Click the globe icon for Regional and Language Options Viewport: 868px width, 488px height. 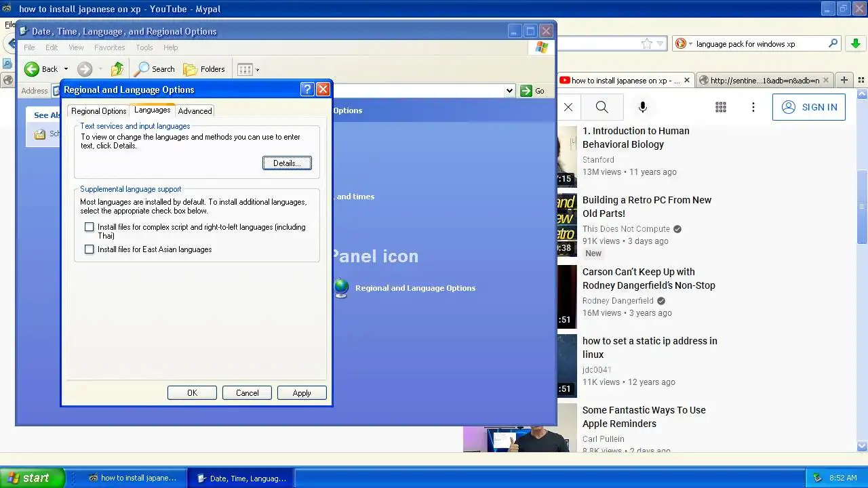pos(342,288)
